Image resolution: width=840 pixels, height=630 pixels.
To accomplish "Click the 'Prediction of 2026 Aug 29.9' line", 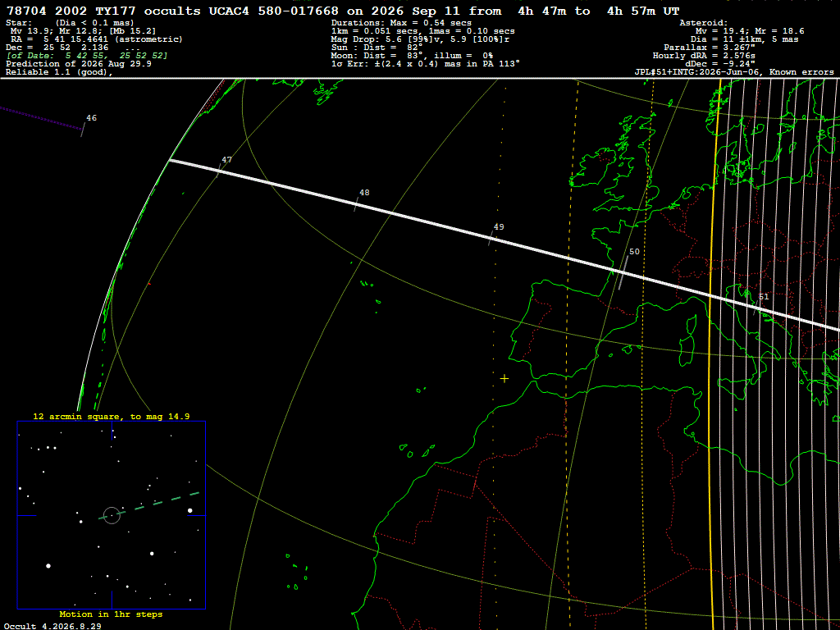I will coord(79,64).
